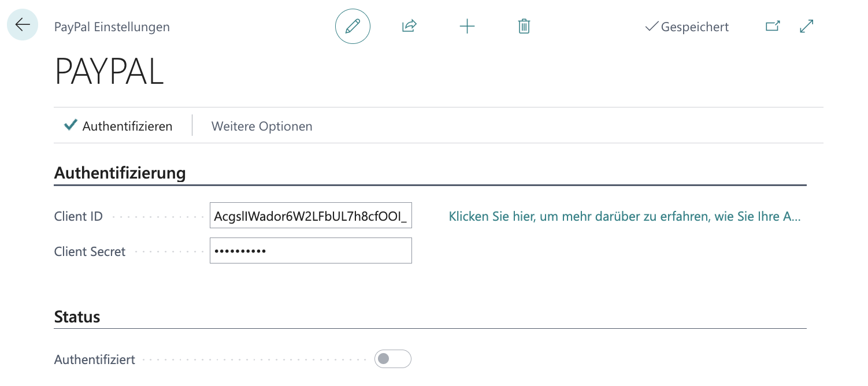Open the share icon in the top toolbar
The image size is (868, 386).
tap(409, 27)
